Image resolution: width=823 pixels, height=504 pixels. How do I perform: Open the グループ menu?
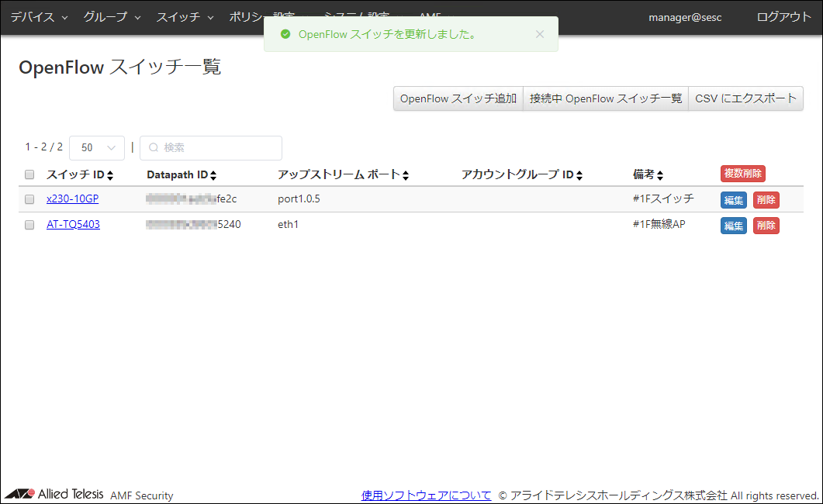112,17
